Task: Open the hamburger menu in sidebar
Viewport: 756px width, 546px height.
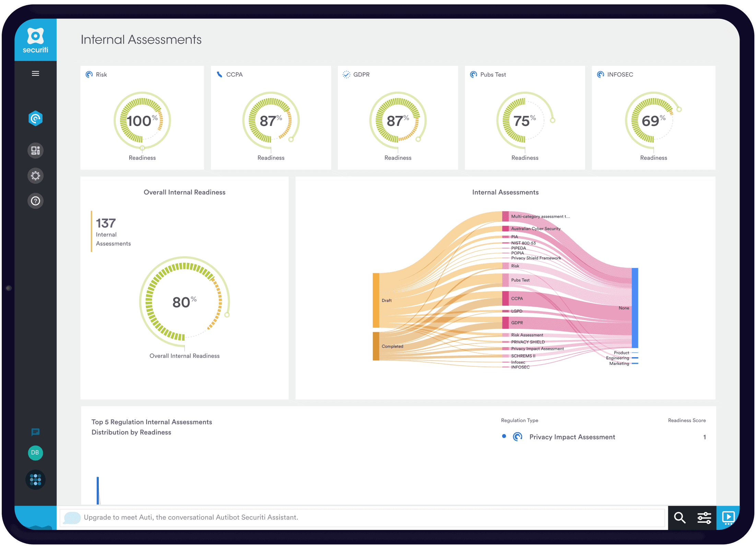Action: click(35, 73)
